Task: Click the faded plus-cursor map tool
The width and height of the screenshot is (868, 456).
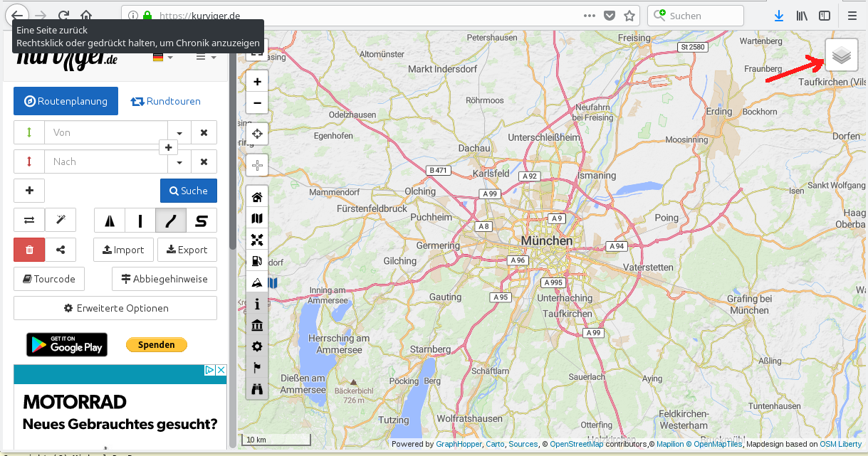Action: coord(257,165)
